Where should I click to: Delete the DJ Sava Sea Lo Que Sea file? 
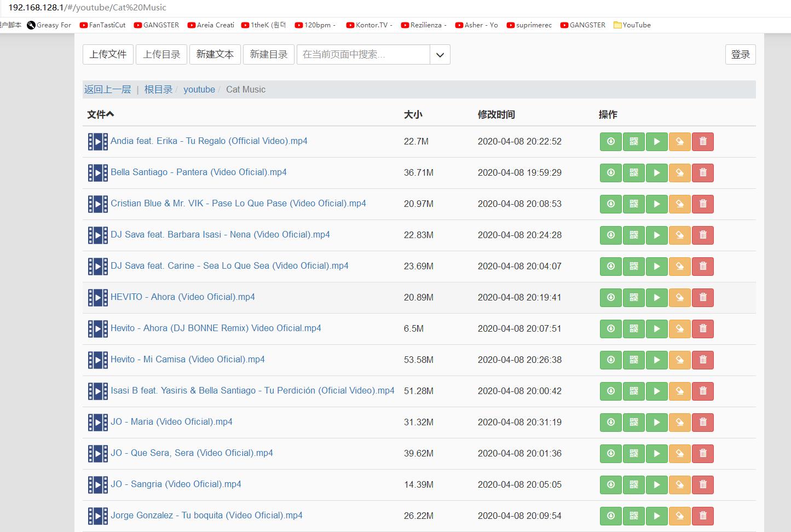tap(703, 267)
